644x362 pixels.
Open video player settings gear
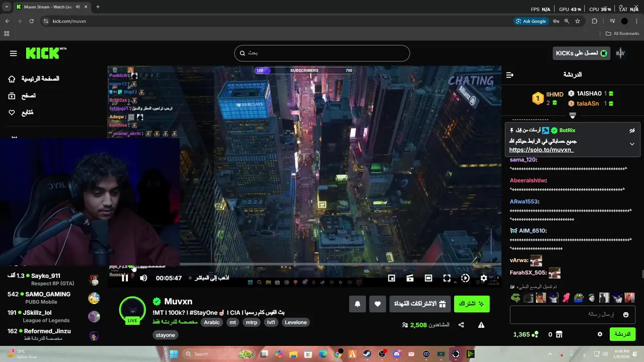(484, 278)
